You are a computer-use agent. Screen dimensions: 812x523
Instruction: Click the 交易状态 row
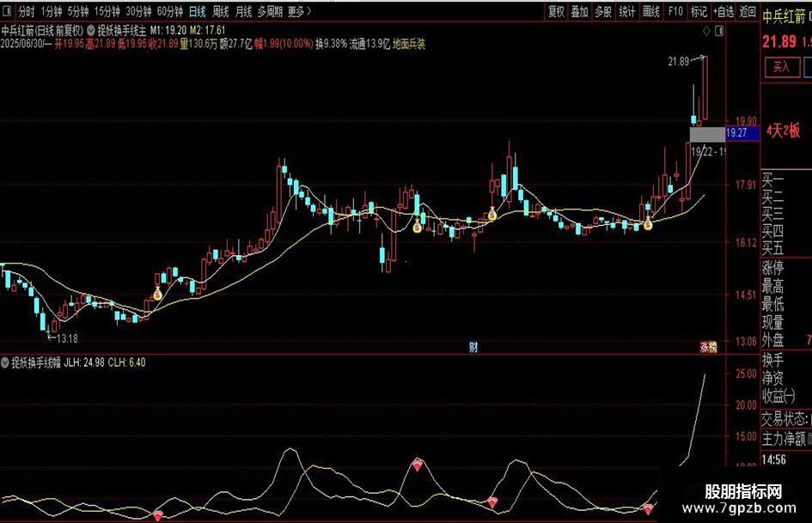click(786, 418)
